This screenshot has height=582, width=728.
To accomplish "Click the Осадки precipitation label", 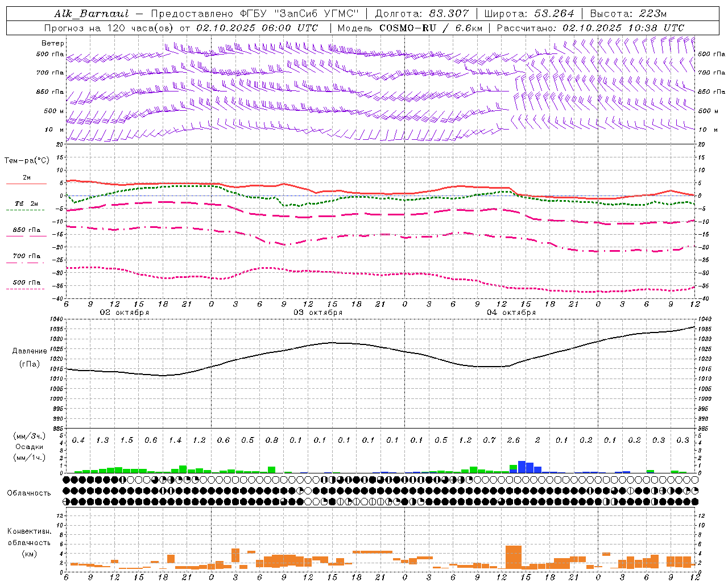I will (x=30, y=447).
